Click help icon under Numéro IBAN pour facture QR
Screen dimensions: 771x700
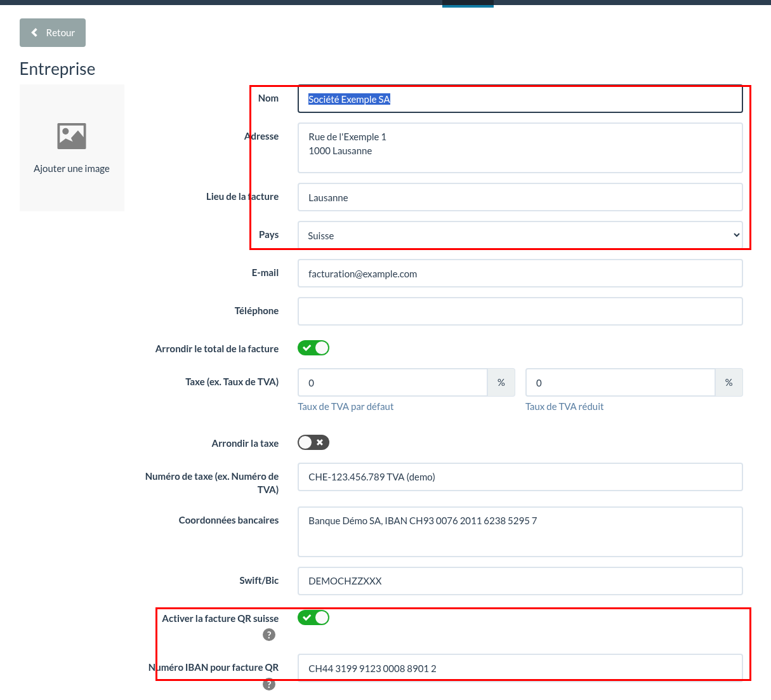click(269, 684)
